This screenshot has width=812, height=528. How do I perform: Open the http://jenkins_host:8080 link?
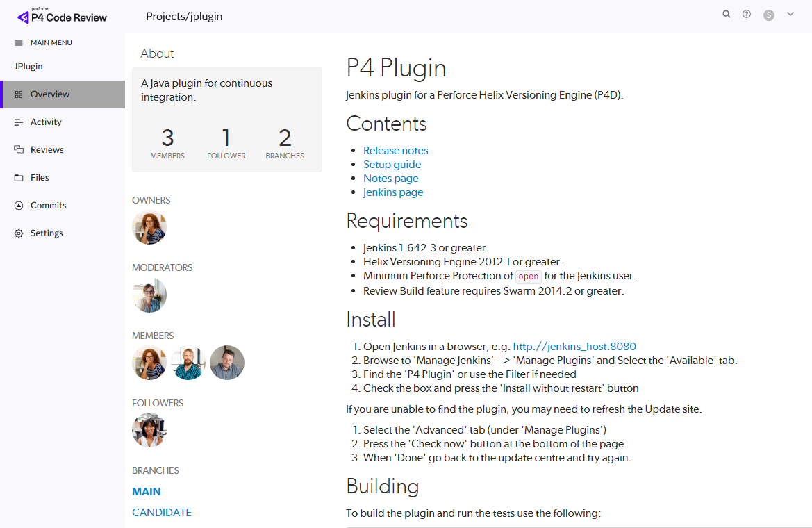pos(574,346)
